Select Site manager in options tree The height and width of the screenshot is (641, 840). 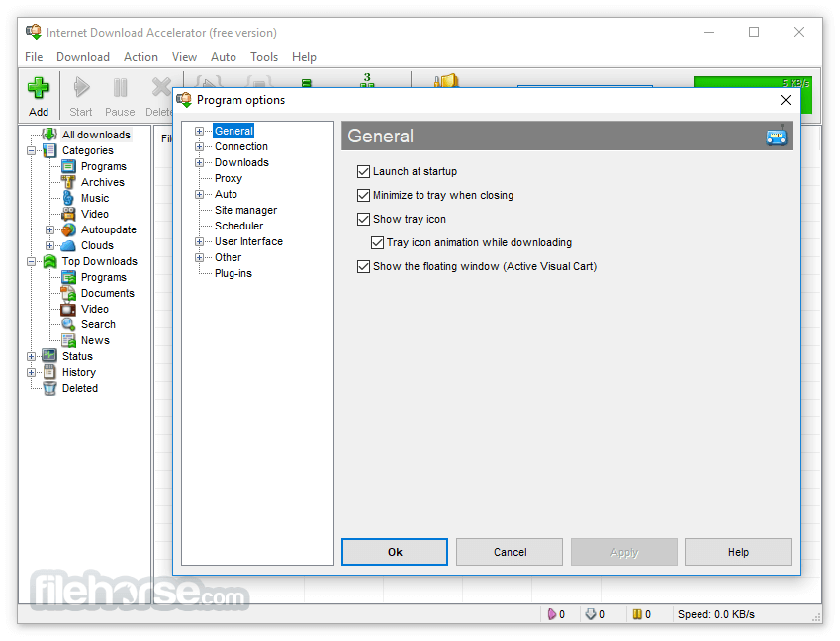(x=246, y=210)
